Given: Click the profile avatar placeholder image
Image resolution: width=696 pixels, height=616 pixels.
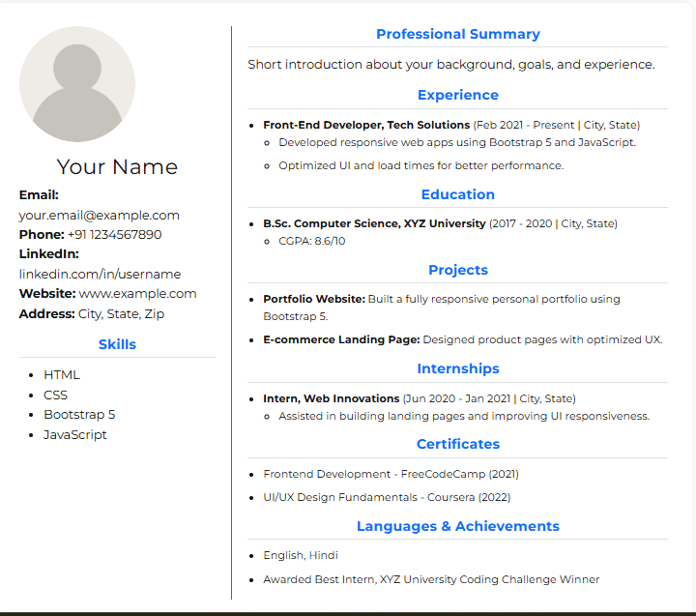Looking at the screenshot, I should (77, 84).
